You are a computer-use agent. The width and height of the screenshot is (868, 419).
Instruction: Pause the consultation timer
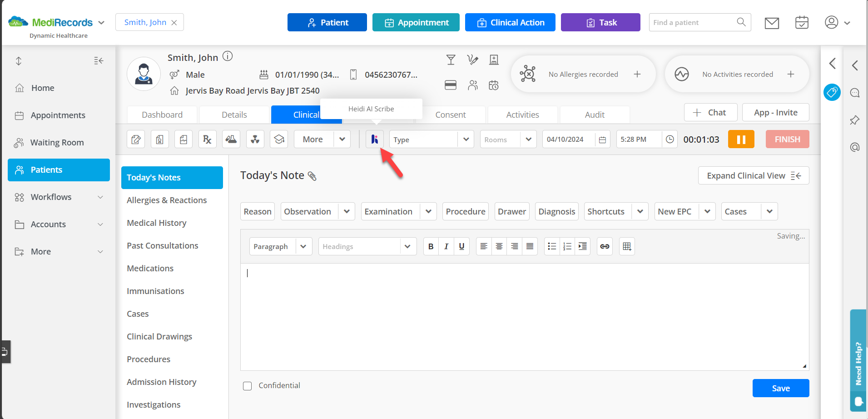(x=741, y=139)
